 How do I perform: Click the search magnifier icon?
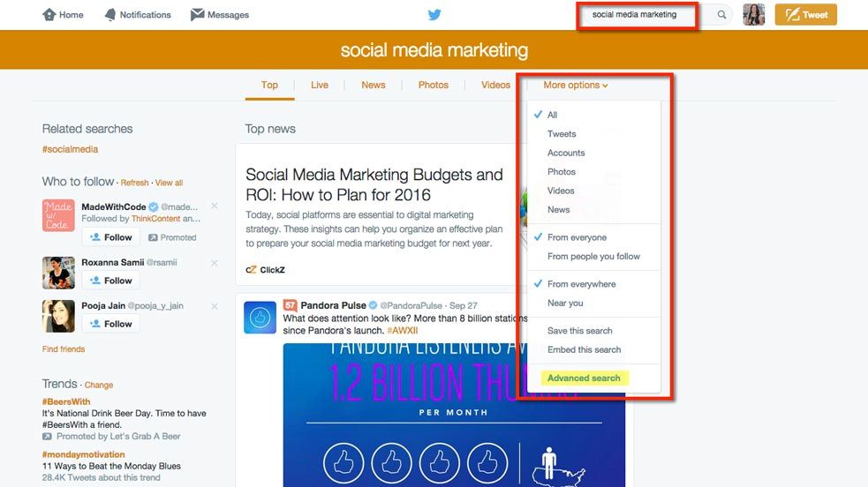click(721, 15)
